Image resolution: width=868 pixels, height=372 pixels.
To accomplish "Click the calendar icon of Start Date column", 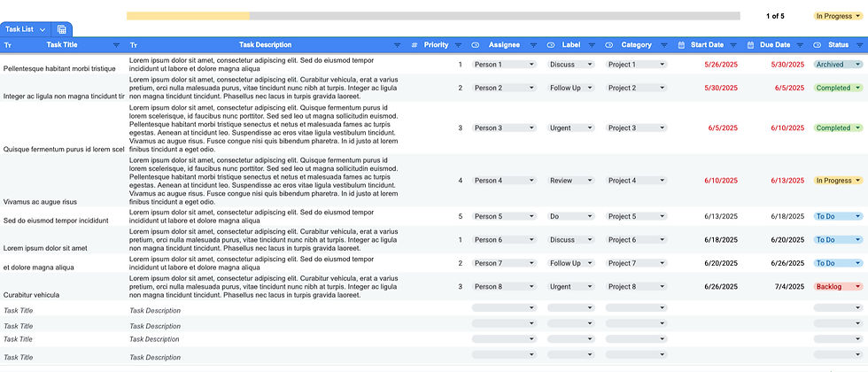I will [x=681, y=45].
